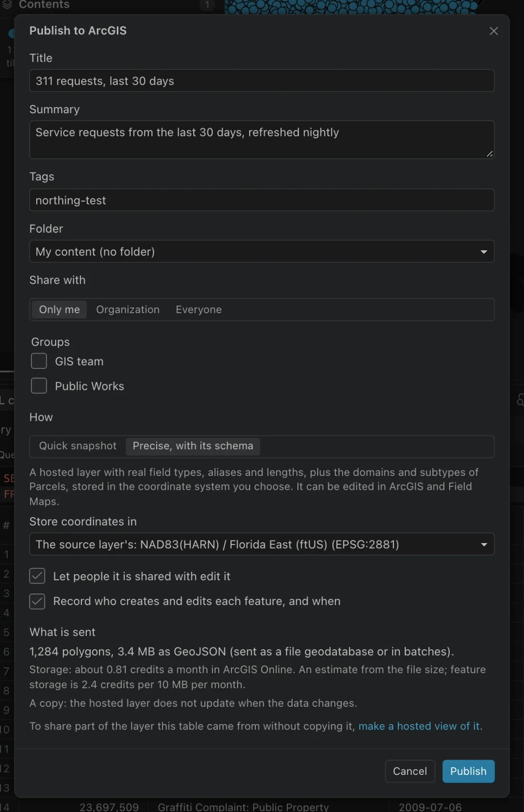
Task: Uncheck Let people it is shared with edit it
Action: (x=37, y=576)
